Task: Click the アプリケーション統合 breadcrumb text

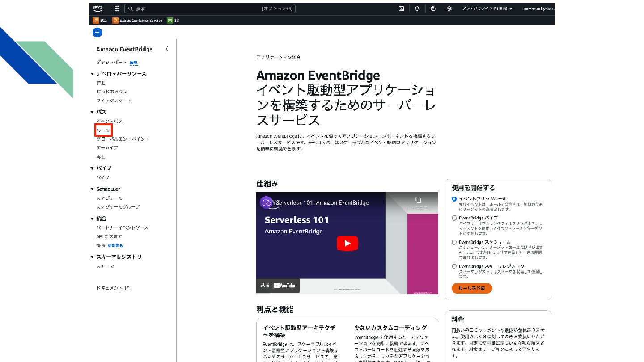Action: coord(278,58)
